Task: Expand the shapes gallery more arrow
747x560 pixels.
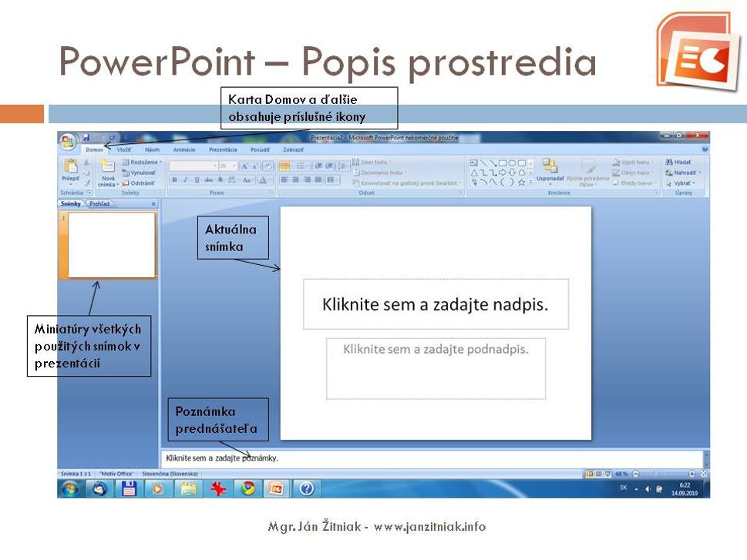Action: [x=530, y=183]
